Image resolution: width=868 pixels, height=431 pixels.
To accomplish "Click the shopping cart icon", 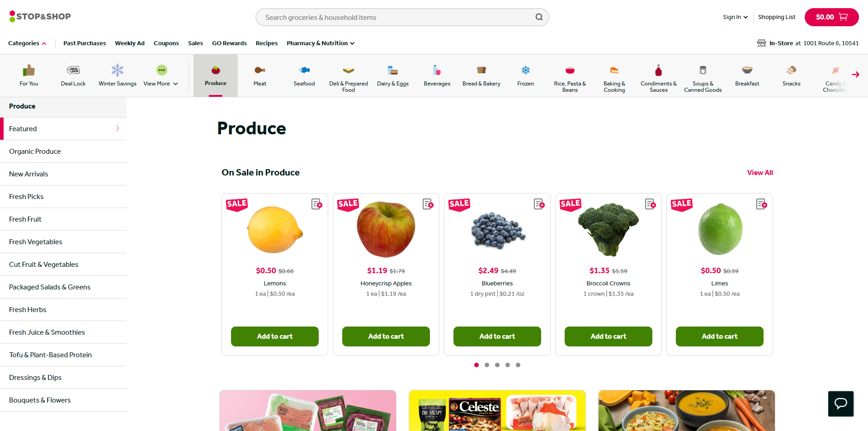I will (843, 17).
